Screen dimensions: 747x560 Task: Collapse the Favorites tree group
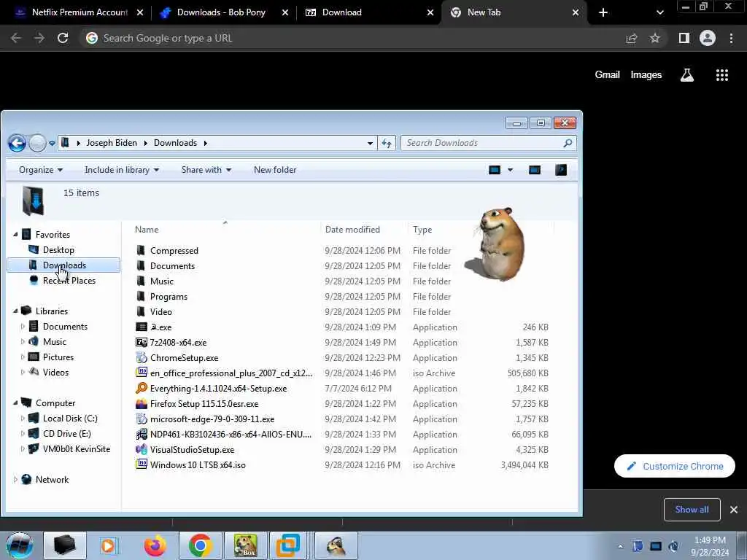pos(15,234)
